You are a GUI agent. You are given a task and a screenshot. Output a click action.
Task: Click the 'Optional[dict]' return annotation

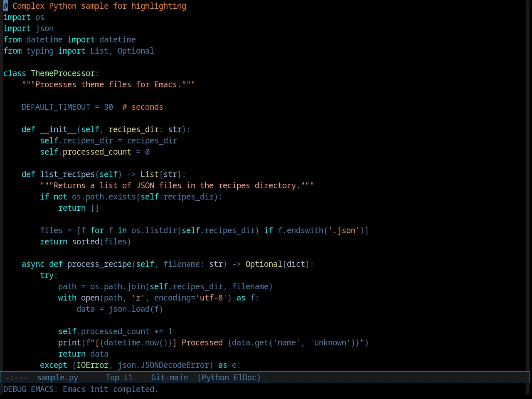point(278,264)
